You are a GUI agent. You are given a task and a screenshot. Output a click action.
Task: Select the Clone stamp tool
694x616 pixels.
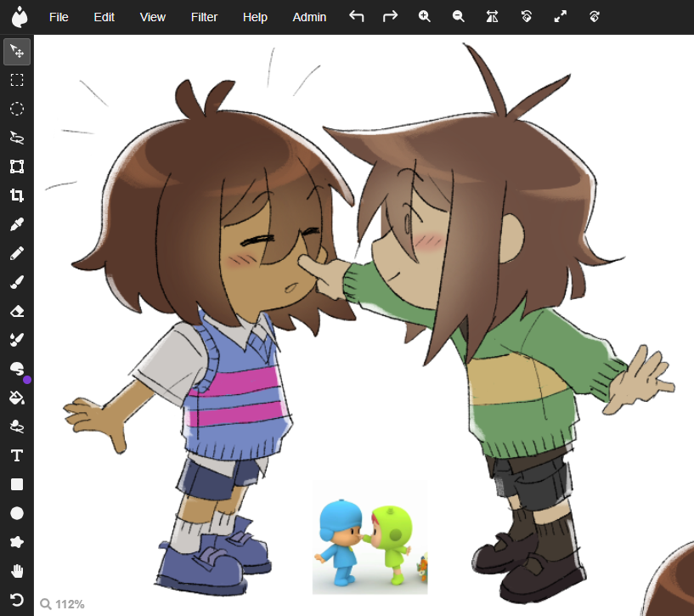point(17,427)
